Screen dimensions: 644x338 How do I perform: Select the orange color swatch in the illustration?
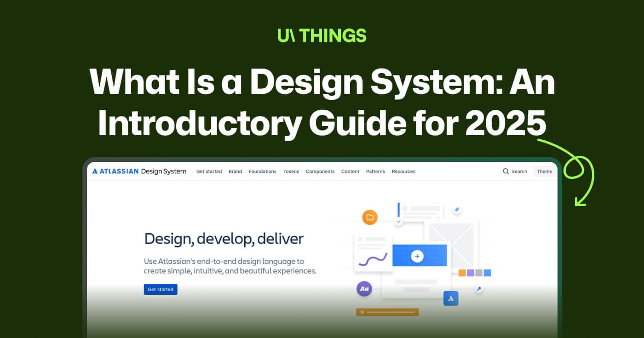462,273
